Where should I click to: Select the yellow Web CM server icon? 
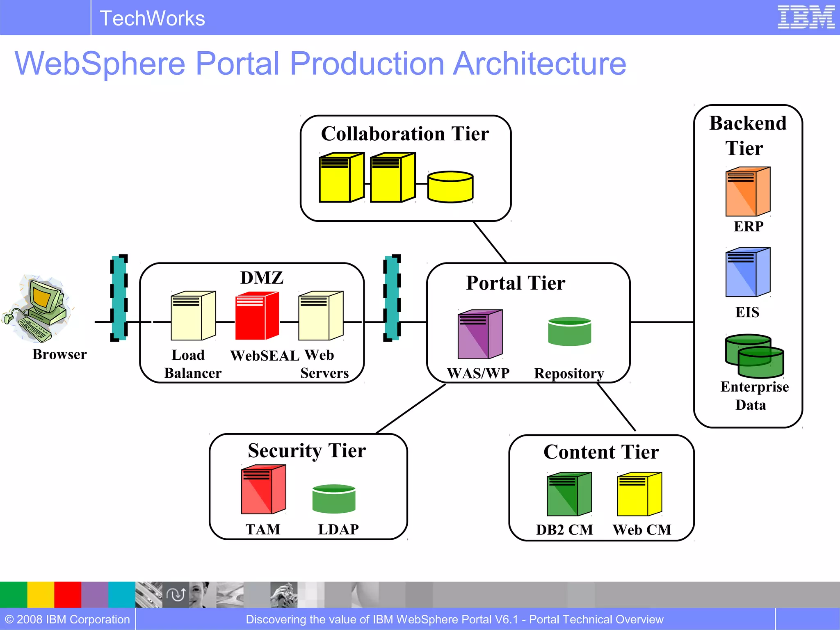(x=639, y=494)
